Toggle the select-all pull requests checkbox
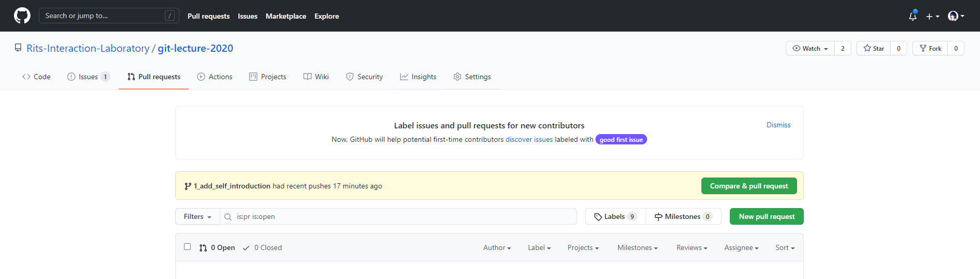980x279 pixels. [x=188, y=247]
